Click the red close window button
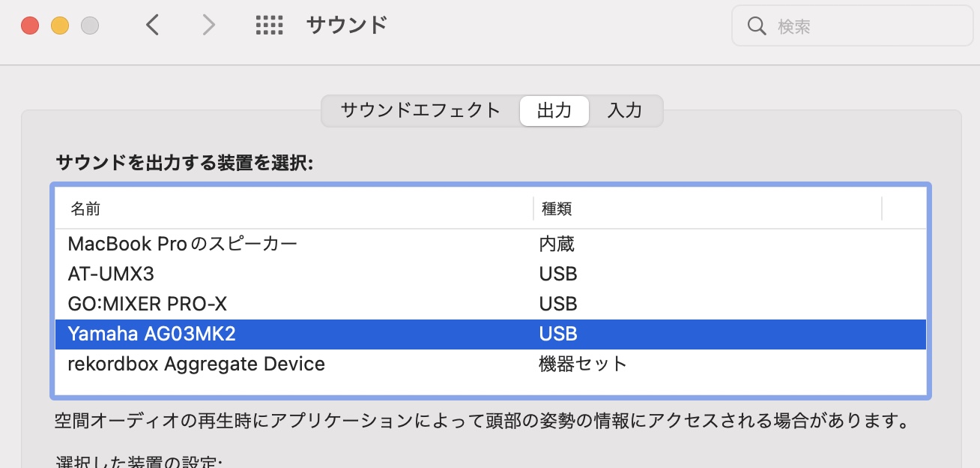Viewport: 980px width, 468px height. coord(30,25)
